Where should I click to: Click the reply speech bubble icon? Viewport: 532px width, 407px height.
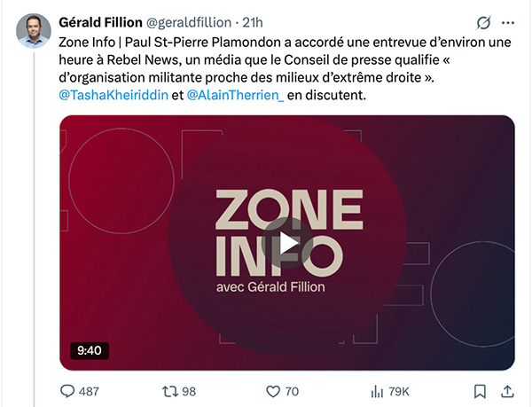pos(67,391)
